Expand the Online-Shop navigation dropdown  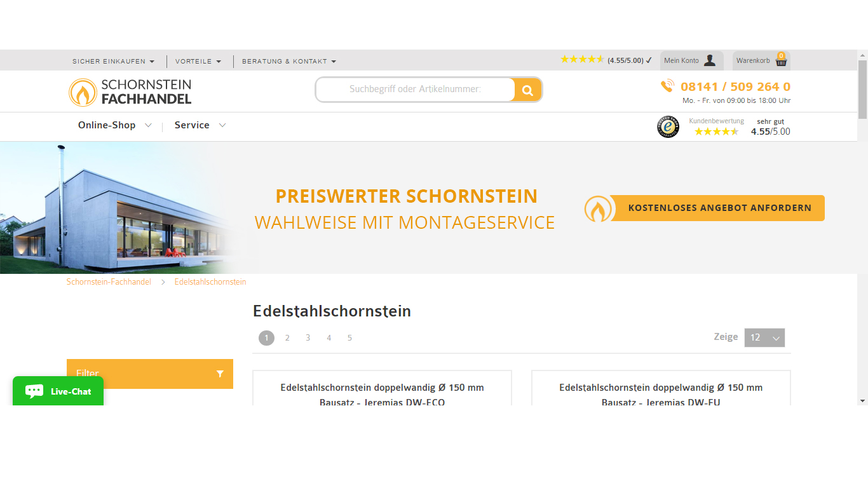click(114, 125)
